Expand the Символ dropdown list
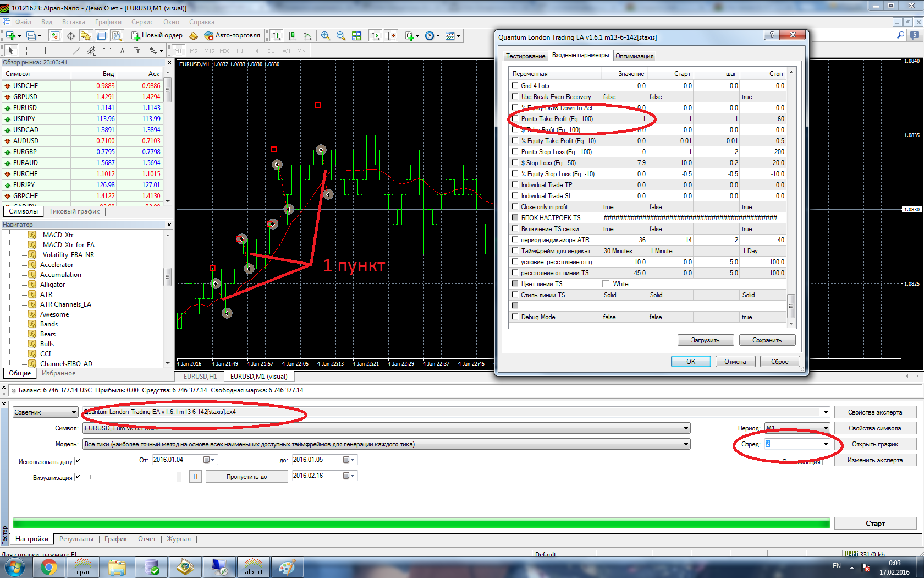 pos(686,428)
